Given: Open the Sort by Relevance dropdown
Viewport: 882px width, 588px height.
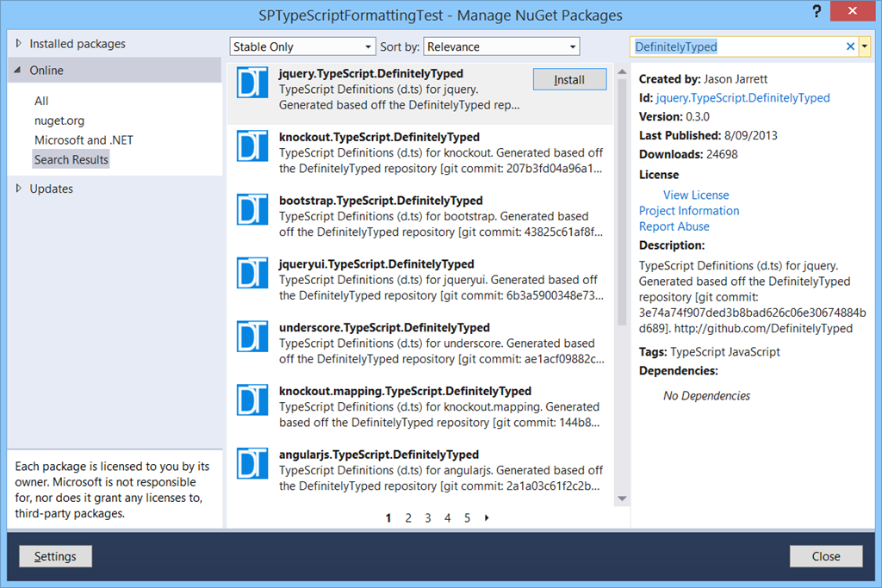Looking at the screenshot, I should [501, 46].
